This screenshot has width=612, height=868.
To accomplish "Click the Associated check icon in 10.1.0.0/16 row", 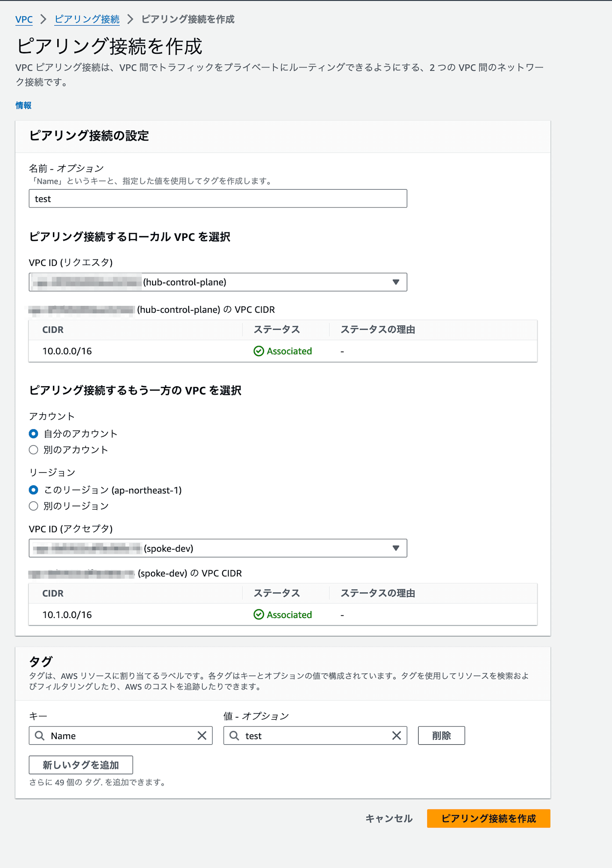I will (x=259, y=615).
